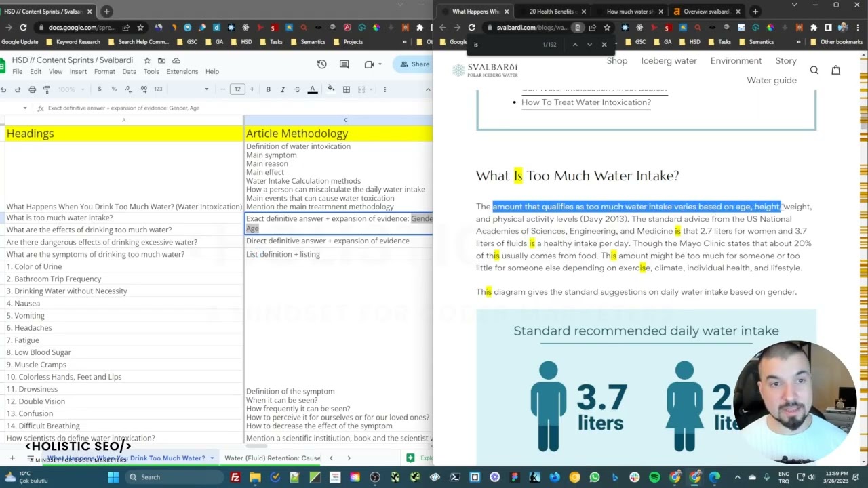Go to next find result in Svalbardi window
Screen dimensions: 868x488
point(589,45)
